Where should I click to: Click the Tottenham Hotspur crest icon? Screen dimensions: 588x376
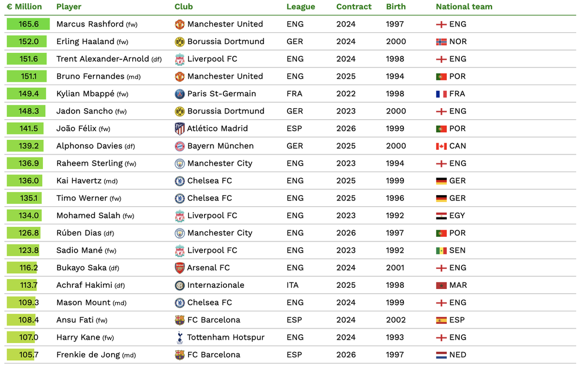pos(179,338)
